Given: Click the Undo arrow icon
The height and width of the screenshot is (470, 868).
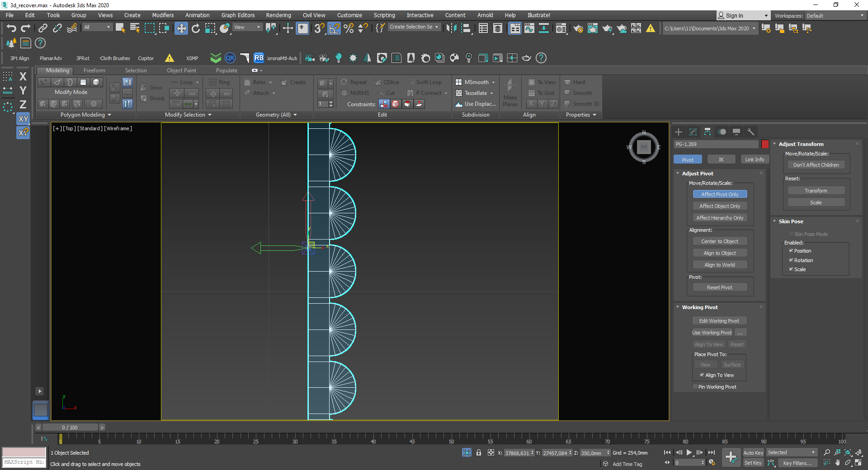Looking at the screenshot, I should (x=11, y=28).
